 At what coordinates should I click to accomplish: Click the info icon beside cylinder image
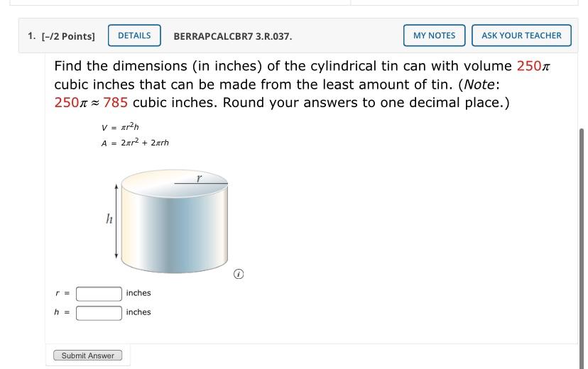coord(239,274)
